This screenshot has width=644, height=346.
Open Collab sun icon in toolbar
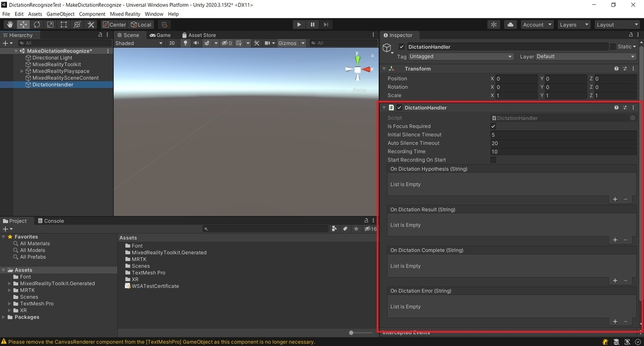(494, 25)
